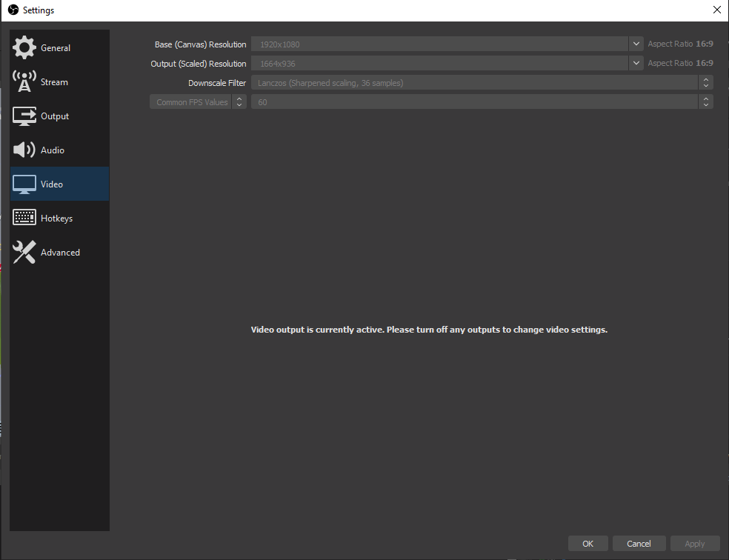The height and width of the screenshot is (560, 729).
Task: Click the Advanced tools icon
Action: tap(24, 252)
